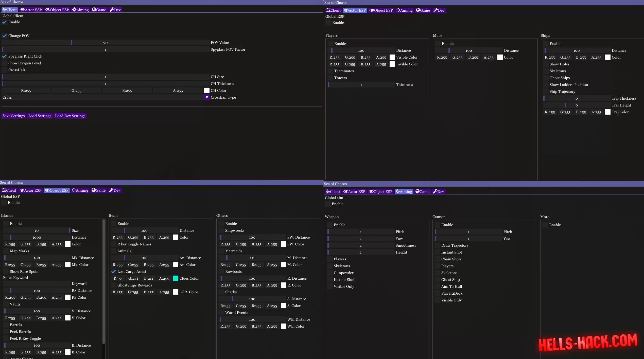Enable Tracers under Players
Image resolution: width=644 pixels, height=359 pixels.
click(x=330, y=78)
